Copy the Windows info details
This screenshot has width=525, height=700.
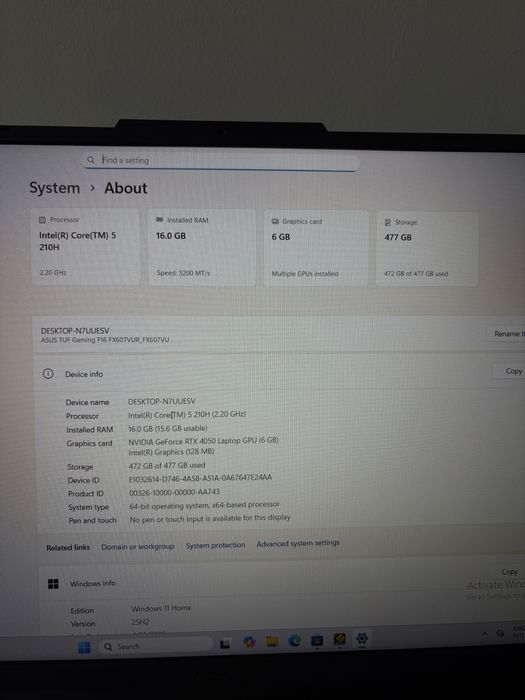point(509,571)
